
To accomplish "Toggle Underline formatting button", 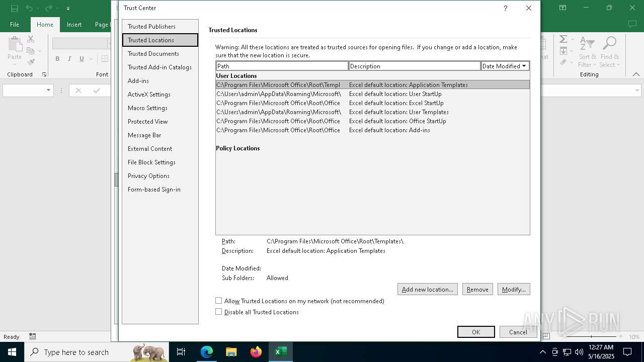I will tap(82, 59).
